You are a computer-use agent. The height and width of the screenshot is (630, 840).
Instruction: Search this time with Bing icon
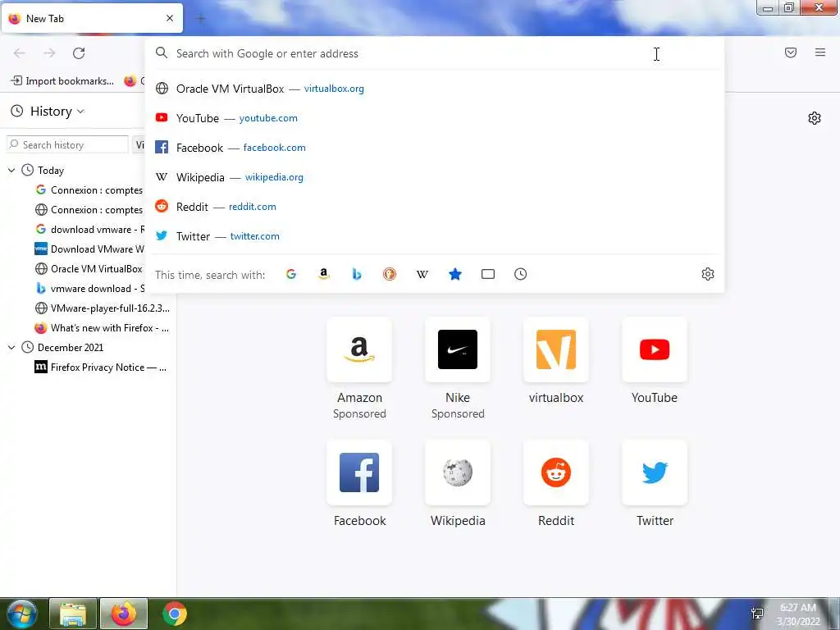click(x=357, y=274)
